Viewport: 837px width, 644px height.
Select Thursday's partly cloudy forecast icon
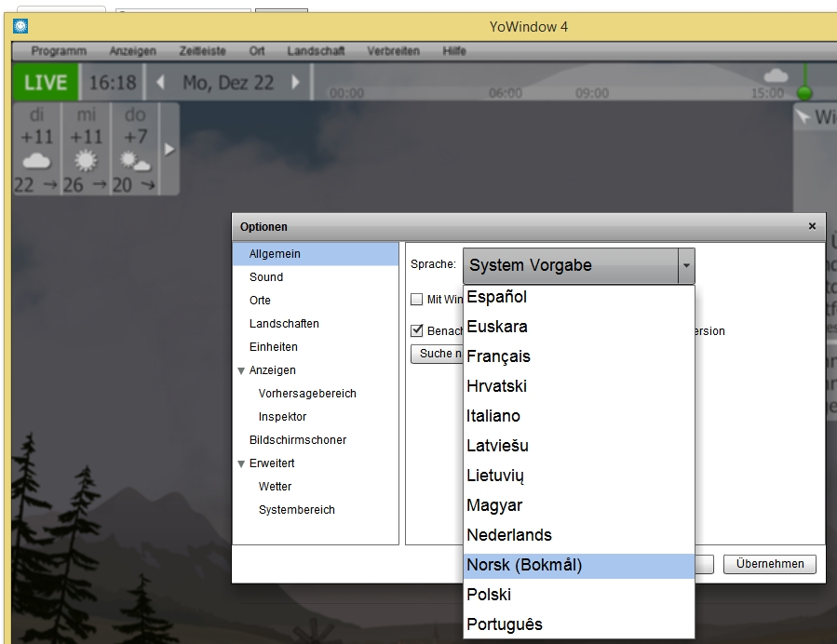(135, 161)
